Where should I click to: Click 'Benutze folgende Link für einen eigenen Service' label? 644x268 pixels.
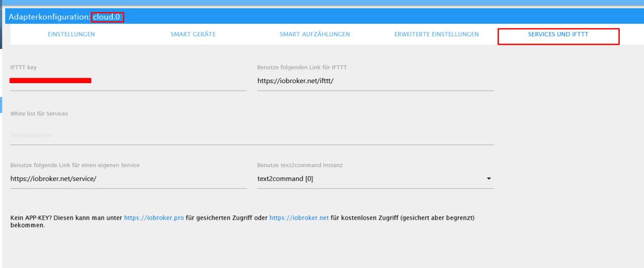(75, 165)
